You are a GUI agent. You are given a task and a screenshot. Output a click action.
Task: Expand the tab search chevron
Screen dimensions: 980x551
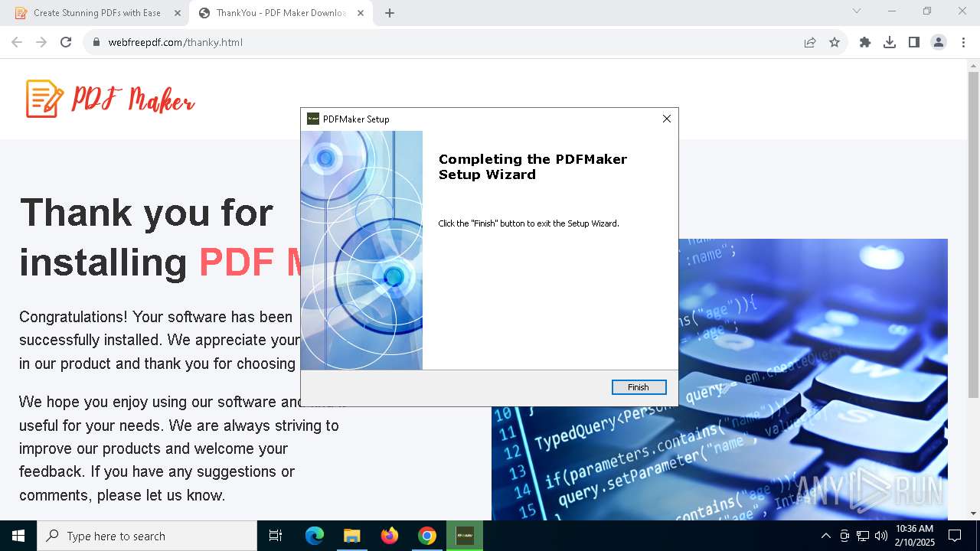(857, 11)
